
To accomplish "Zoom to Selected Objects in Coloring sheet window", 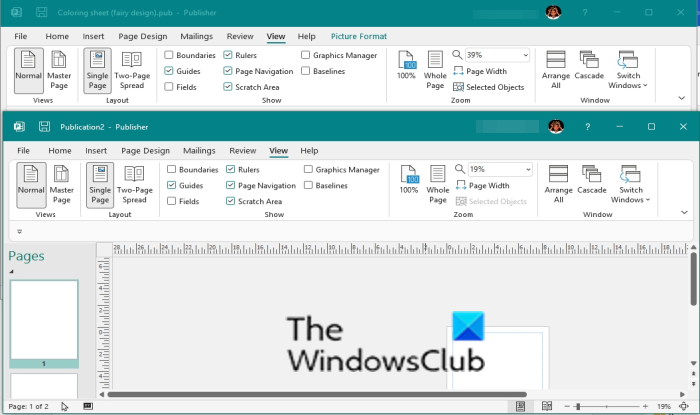I will click(488, 87).
